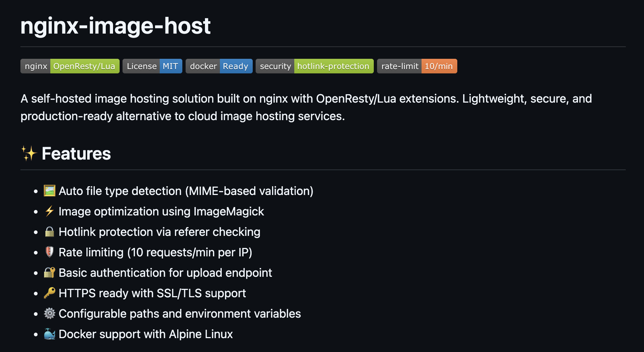Click the padlock emoji for hotlink protection

[50, 232]
